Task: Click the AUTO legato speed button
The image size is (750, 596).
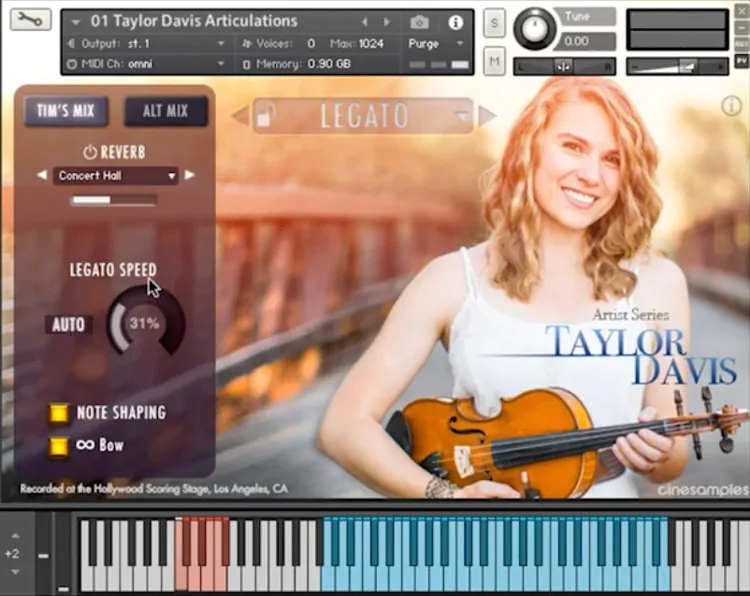Action: tap(69, 325)
